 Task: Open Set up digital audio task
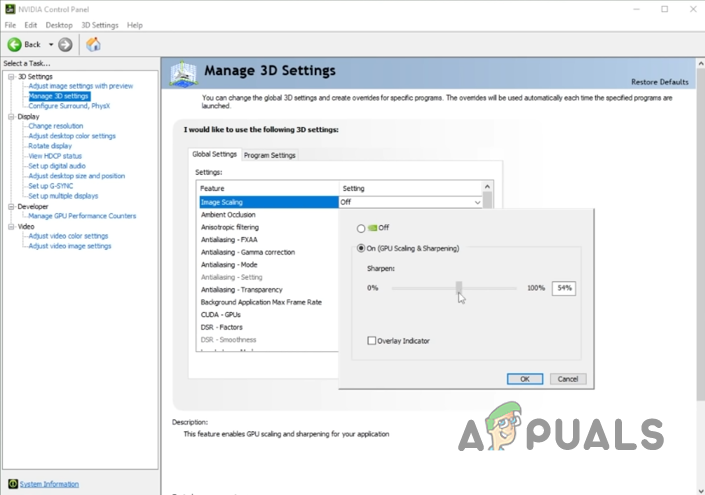point(57,166)
